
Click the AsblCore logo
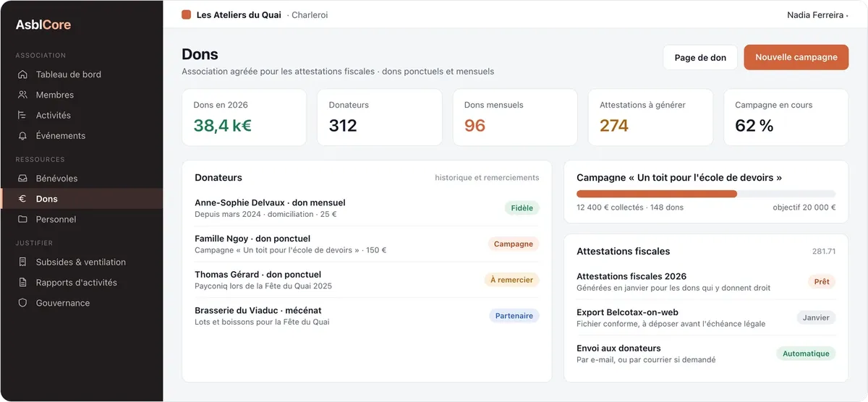click(x=43, y=25)
